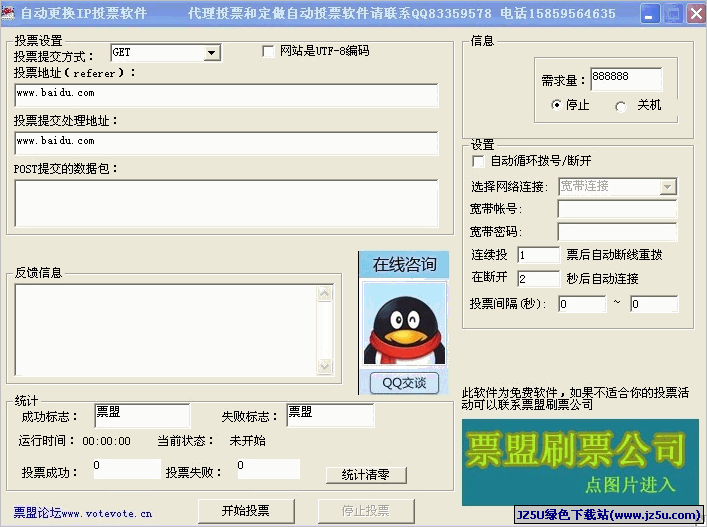Click the 票盟刷票公司 banner image
This screenshot has height=527, width=707.
pyautogui.click(x=580, y=462)
